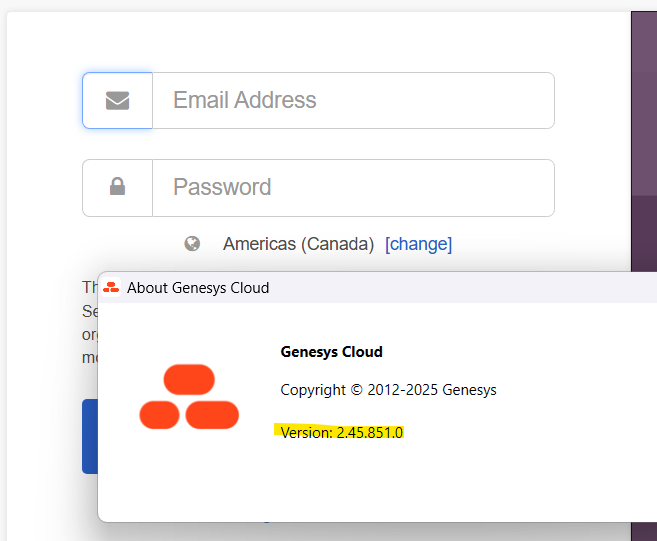Image resolution: width=657 pixels, height=541 pixels.
Task: Focus the Email Address input field
Action: click(x=352, y=100)
